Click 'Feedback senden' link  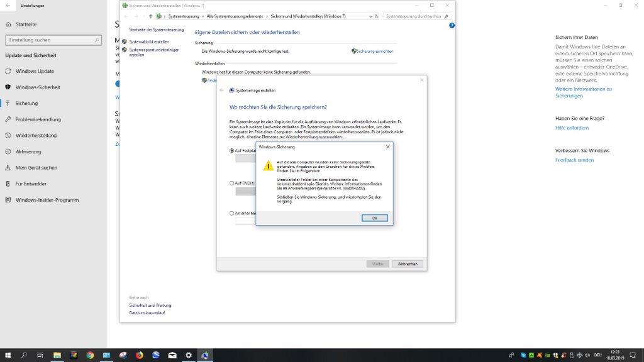(574, 160)
